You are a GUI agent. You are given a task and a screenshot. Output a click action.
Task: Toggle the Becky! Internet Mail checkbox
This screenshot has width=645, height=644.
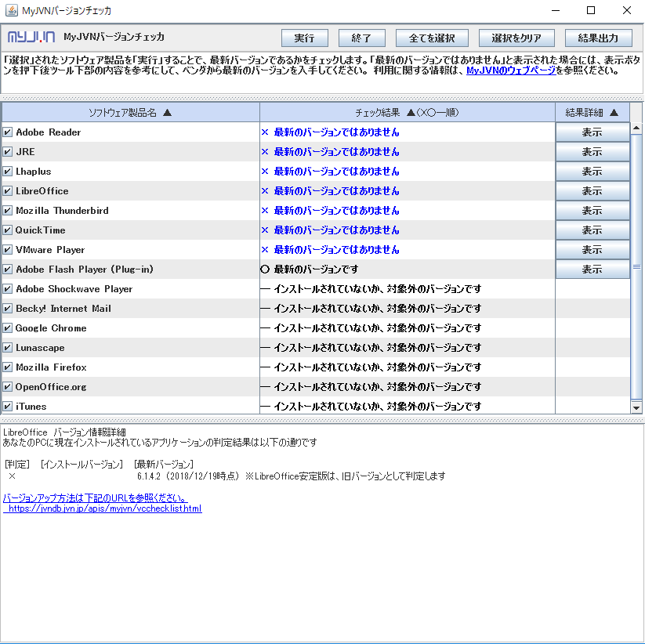coord(7,309)
